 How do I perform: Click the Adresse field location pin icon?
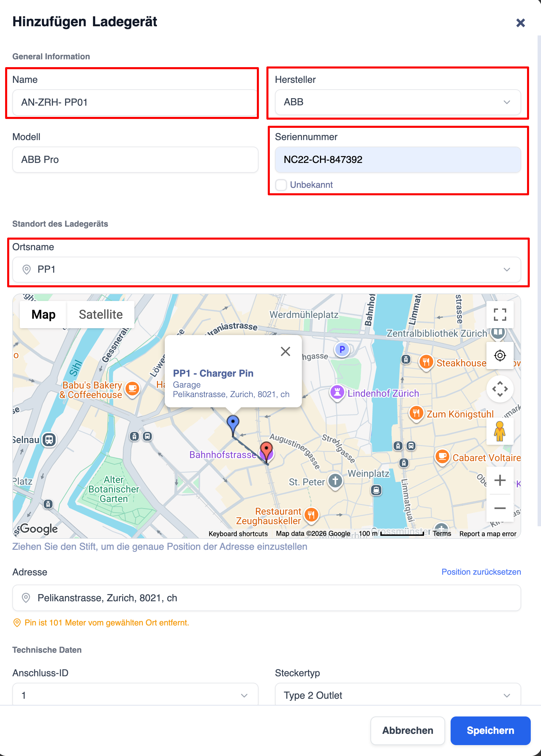point(26,598)
